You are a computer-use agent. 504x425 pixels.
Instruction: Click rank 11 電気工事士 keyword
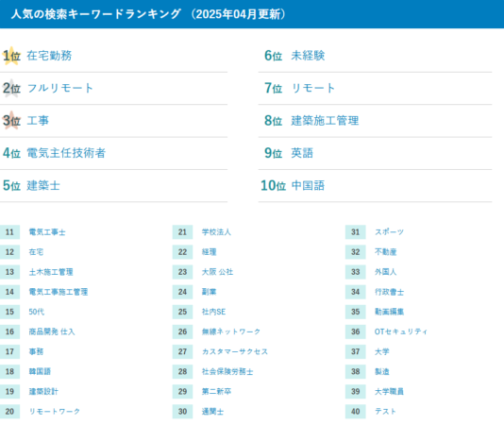click(47, 232)
